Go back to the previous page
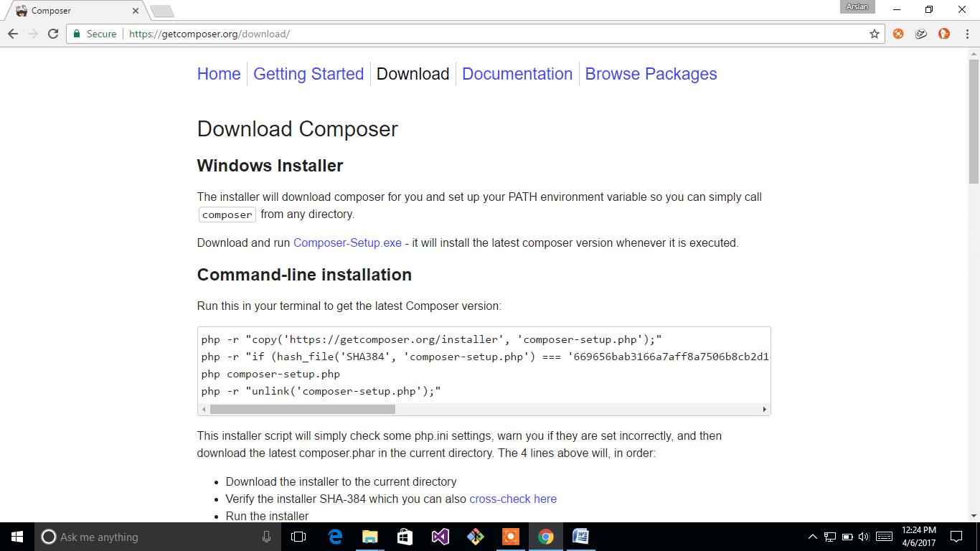The image size is (980, 551). [x=13, y=34]
